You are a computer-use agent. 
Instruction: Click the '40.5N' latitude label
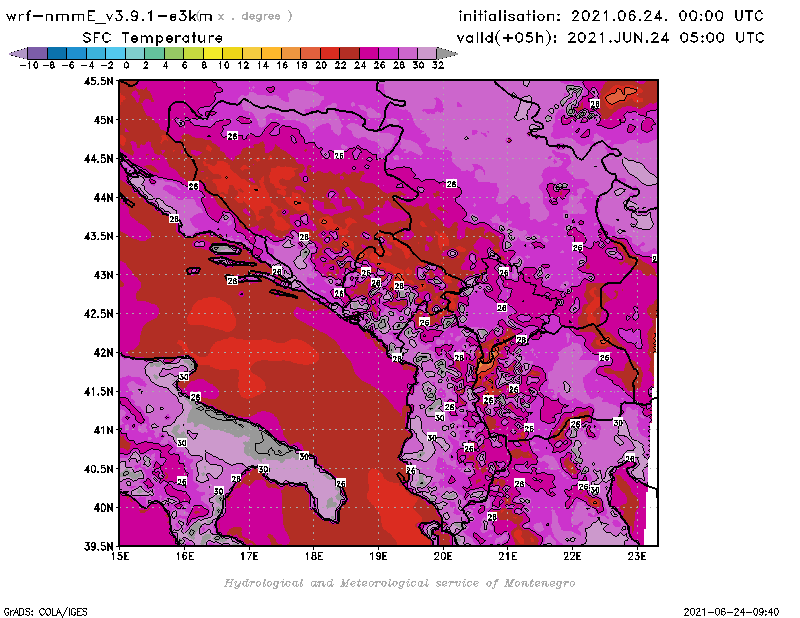[x=98, y=469]
